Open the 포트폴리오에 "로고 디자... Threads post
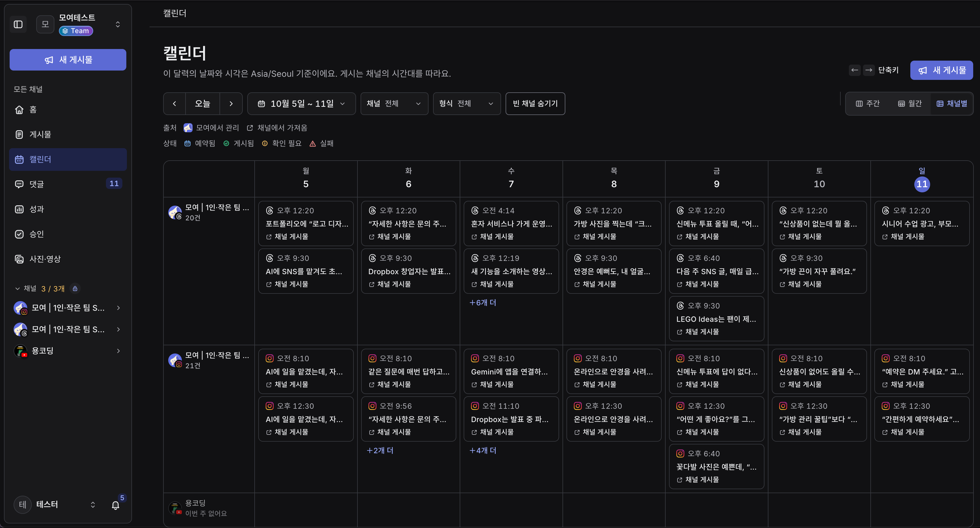The height and width of the screenshot is (528, 980). tap(306, 224)
